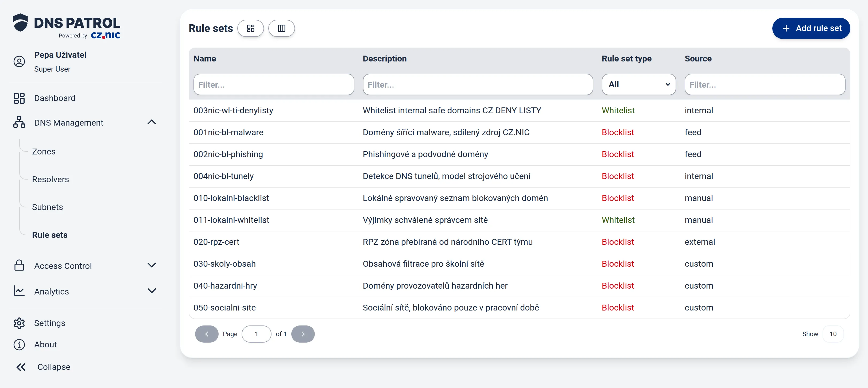Image resolution: width=868 pixels, height=388 pixels.
Task: Collapse sidebar with double-chevron icon
Action: point(21,367)
